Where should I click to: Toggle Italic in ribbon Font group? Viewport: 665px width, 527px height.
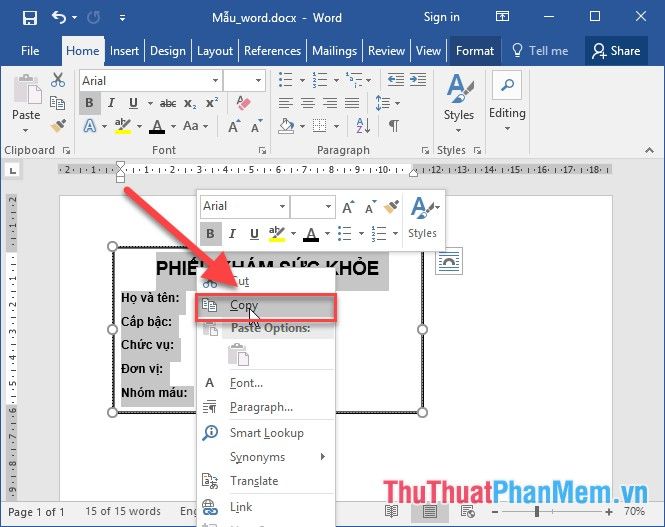coord(111,103)
